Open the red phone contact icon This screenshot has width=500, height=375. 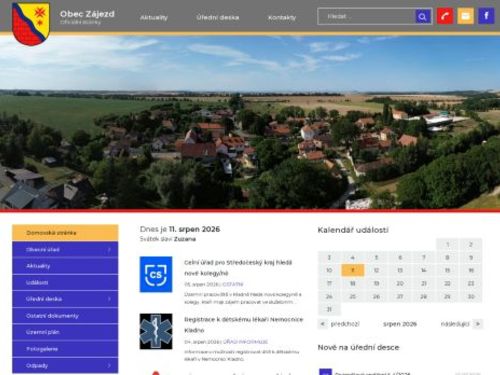pyautogui.click(x=445, y=16)
